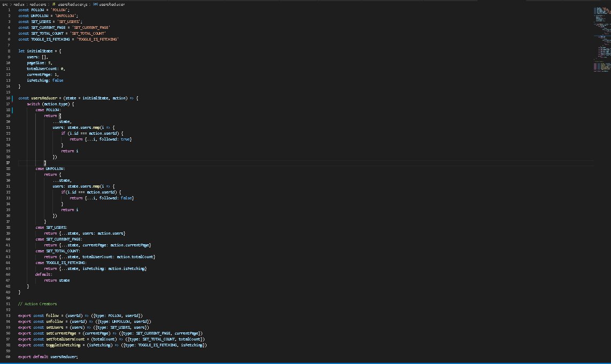The image size is (611, 364).
Task: Click 'case FOLLOW:' label
Action: pyautogui.click(x=48, y=110)
